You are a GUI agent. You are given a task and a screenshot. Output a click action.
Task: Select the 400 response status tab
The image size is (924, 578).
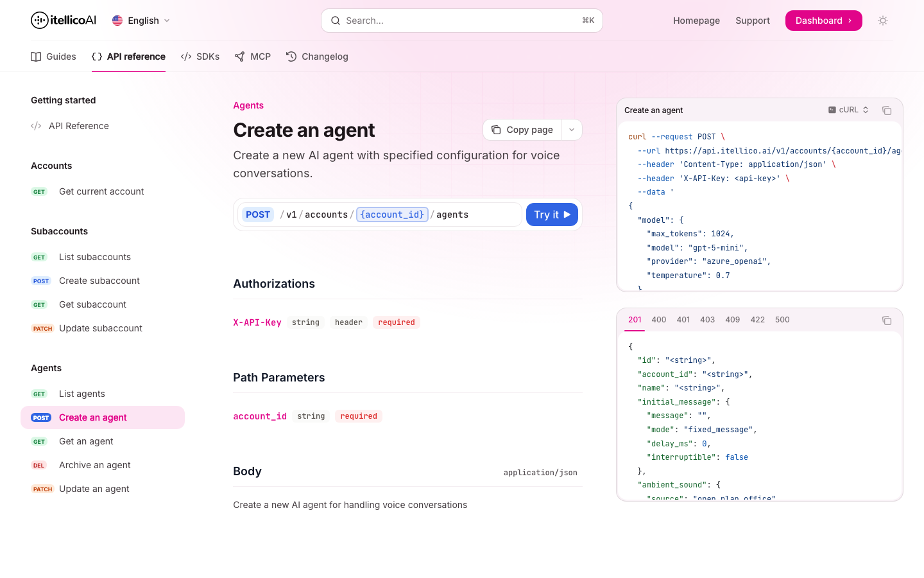click(658, 319)
